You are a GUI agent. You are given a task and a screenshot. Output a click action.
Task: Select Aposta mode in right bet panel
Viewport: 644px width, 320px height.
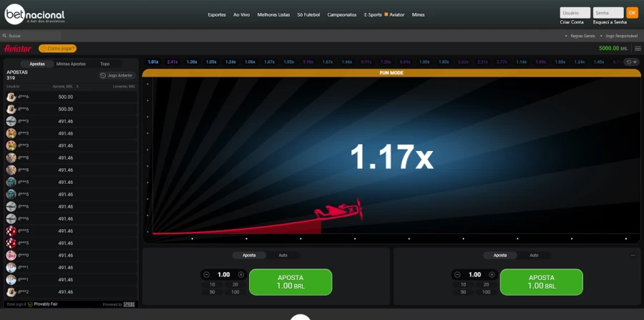pos(500,255)
